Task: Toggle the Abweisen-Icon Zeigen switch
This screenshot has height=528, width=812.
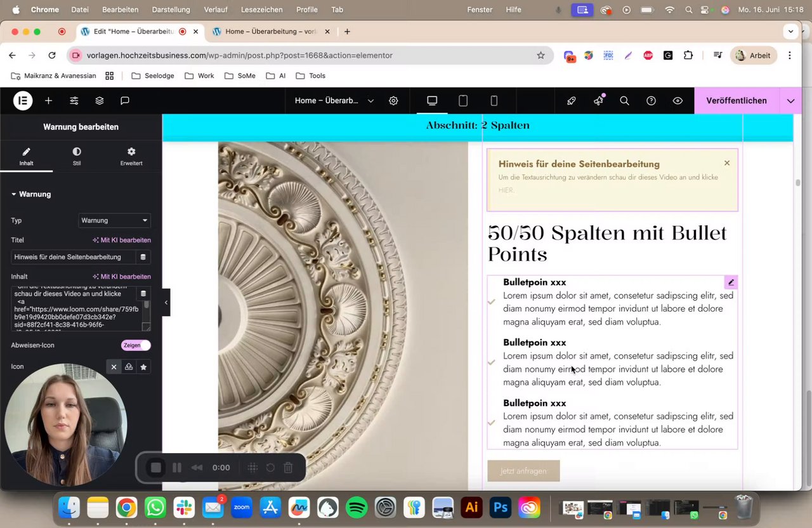Action: tap(136, 345)
